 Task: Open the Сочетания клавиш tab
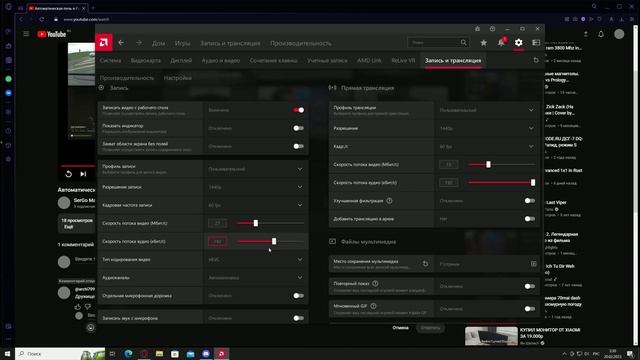(x=273, y=60)
